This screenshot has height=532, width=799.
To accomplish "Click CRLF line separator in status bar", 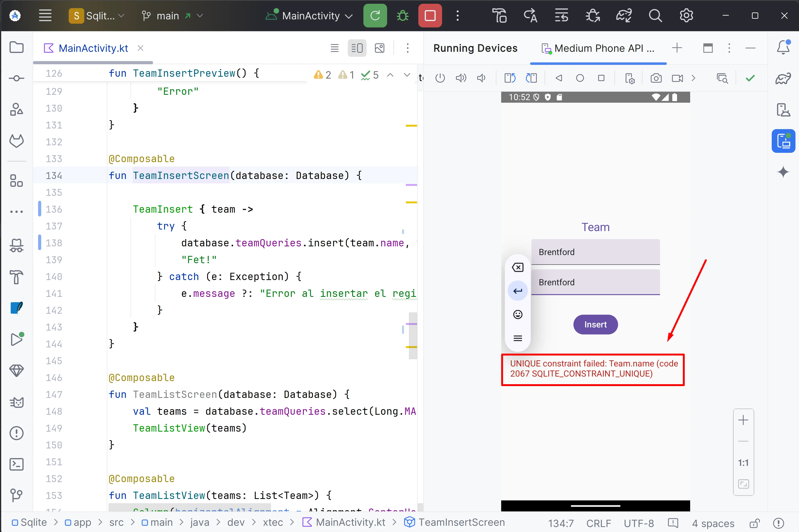I will point(598,523).
